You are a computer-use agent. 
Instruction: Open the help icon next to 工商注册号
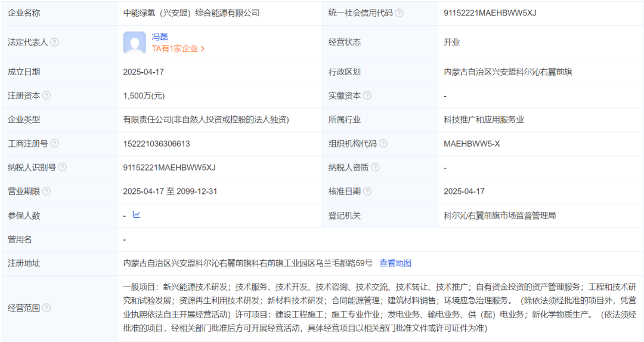pos(54,143)
